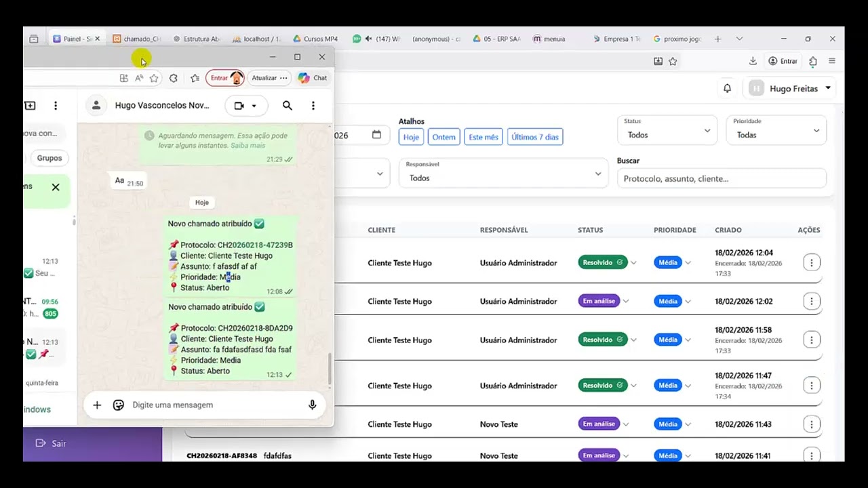This screenshot has width=868, height=488.
Task: Change priority Média of the 11:58 ticket
Action: point(673,340)
